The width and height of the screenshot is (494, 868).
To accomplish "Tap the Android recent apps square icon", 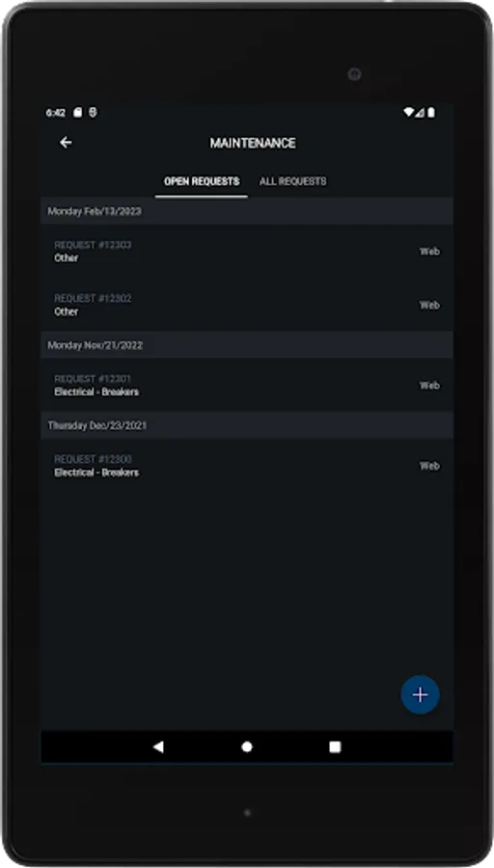I will point(335,747).
